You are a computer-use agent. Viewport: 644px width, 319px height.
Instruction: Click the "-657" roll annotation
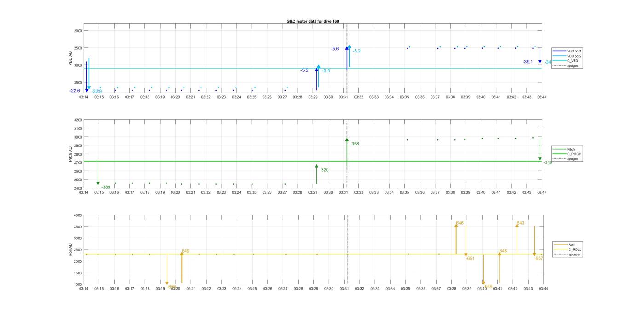click(539, 259)
